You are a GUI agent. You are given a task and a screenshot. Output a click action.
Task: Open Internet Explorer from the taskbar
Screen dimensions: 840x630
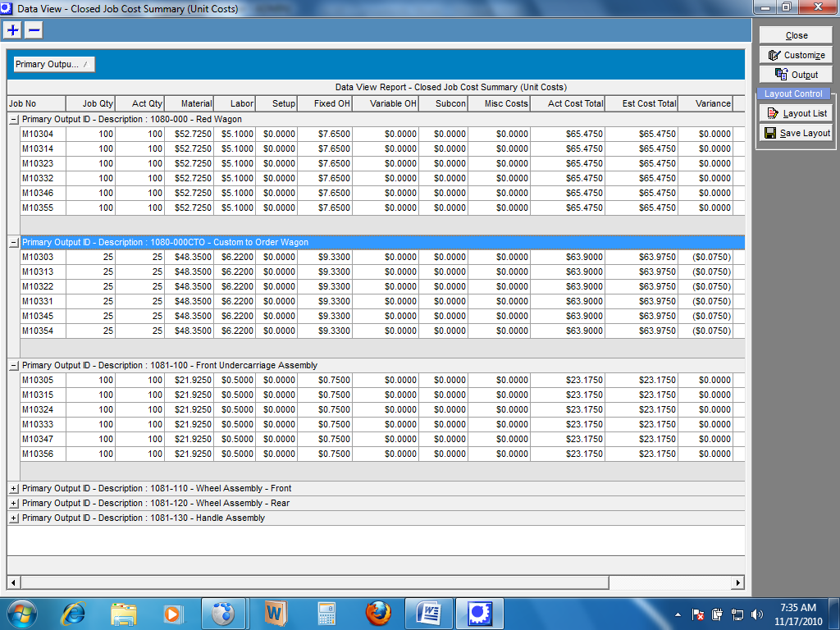[74, 613]
